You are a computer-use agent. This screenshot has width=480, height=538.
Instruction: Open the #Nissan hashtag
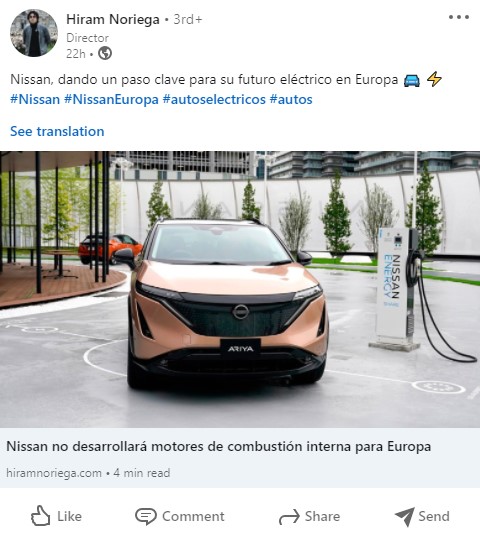(35, 100)
